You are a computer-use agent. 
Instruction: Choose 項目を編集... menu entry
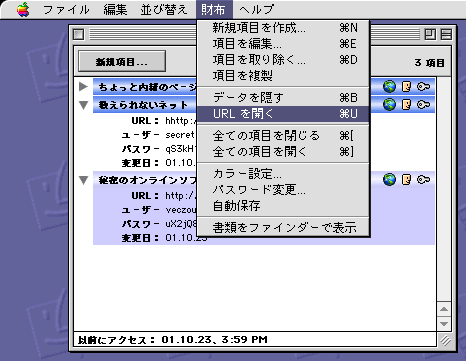(283, 44)
